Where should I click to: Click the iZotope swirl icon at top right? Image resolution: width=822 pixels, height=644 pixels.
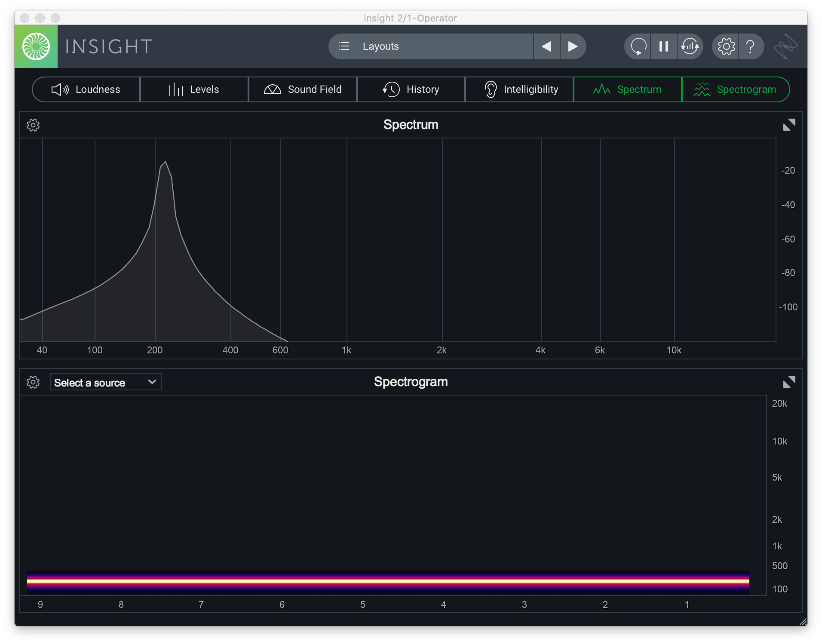pyautogui.click(x=786, y=46)
